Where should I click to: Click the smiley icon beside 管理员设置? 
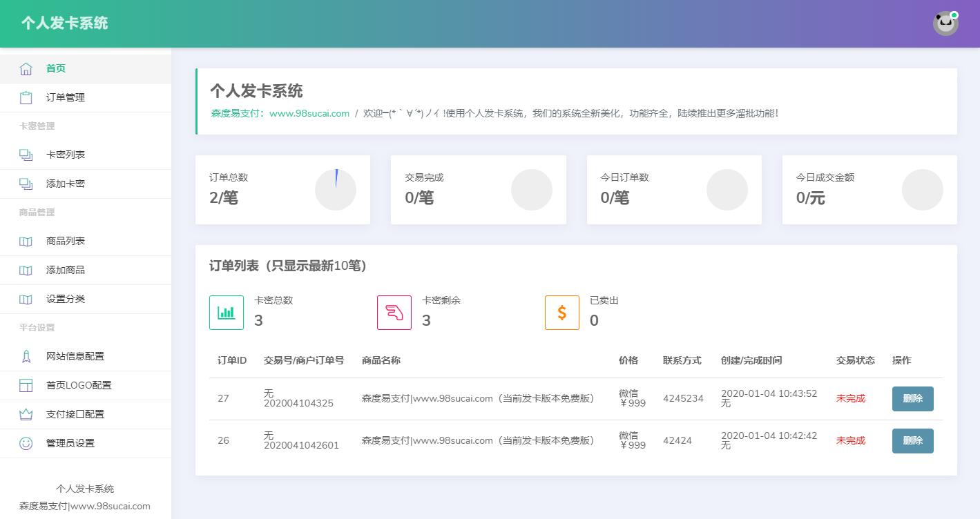(26, 443)
